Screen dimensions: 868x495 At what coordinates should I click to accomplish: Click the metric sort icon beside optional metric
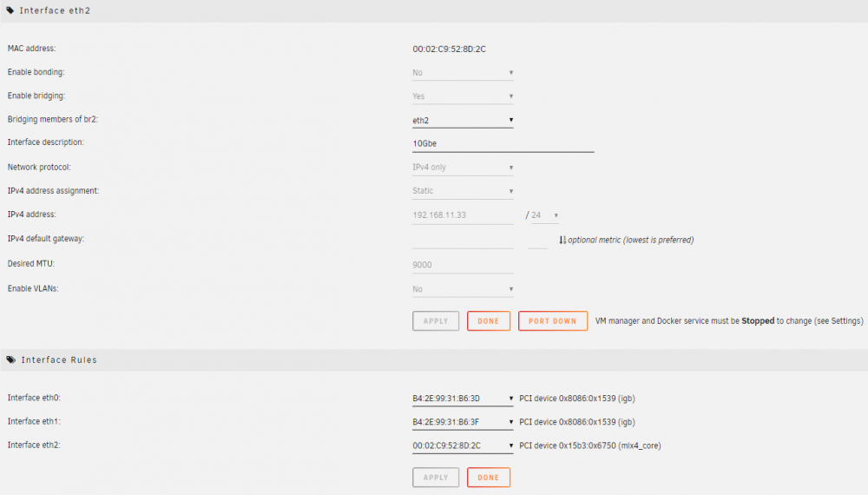point(562,240)
